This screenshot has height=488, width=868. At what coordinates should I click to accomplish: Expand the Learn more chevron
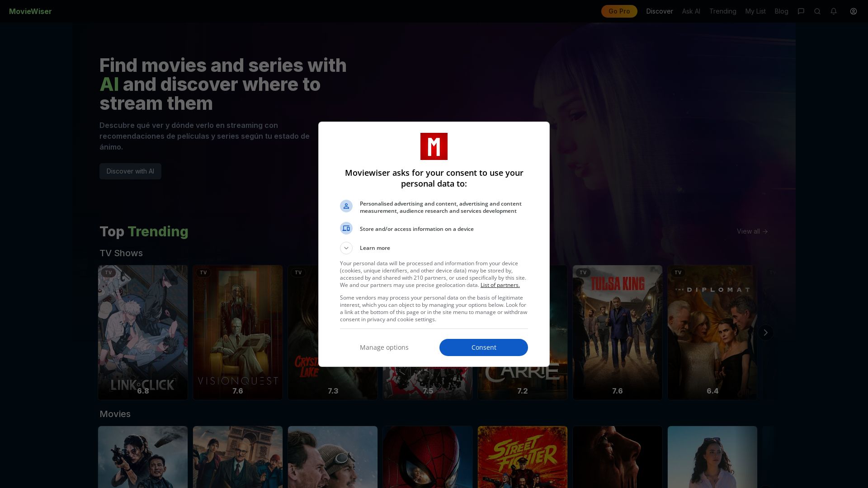click(346, 248)
